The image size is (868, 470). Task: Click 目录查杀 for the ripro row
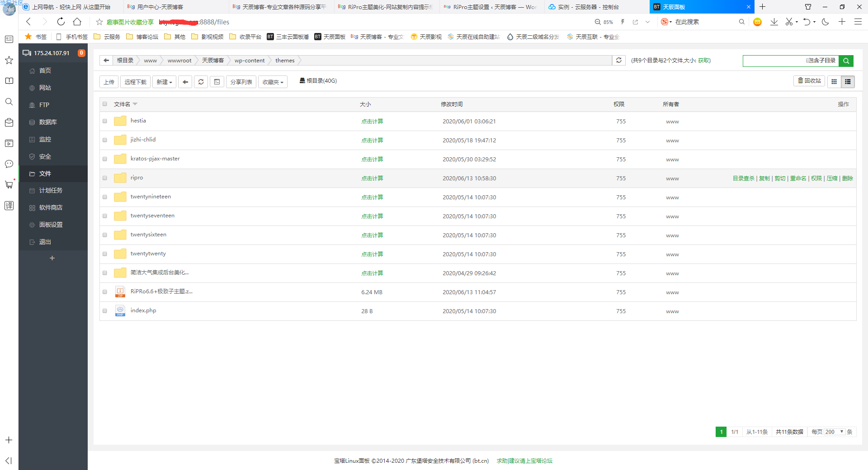(744, 179)
